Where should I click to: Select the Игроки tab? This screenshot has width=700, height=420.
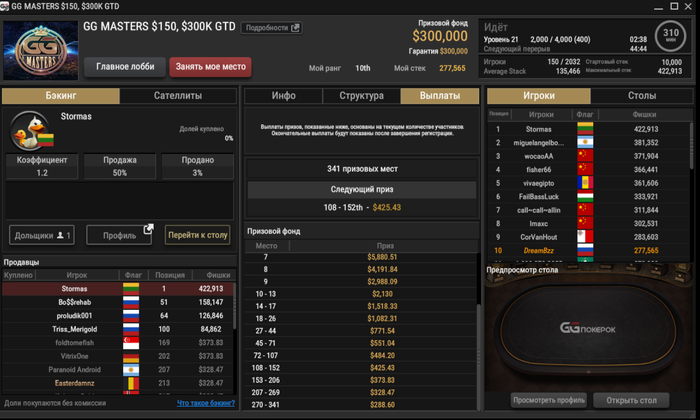[539, 96]
